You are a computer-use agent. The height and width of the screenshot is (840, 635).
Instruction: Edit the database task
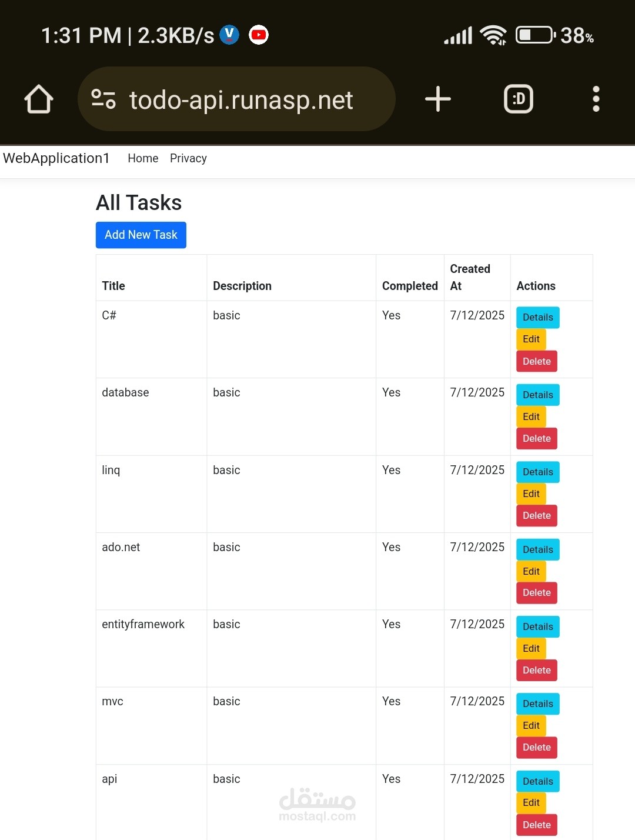click(x=531, y=416)
